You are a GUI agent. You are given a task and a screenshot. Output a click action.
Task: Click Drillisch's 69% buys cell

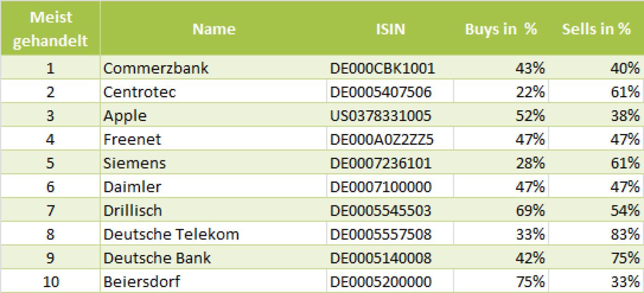tap(530, 210)
